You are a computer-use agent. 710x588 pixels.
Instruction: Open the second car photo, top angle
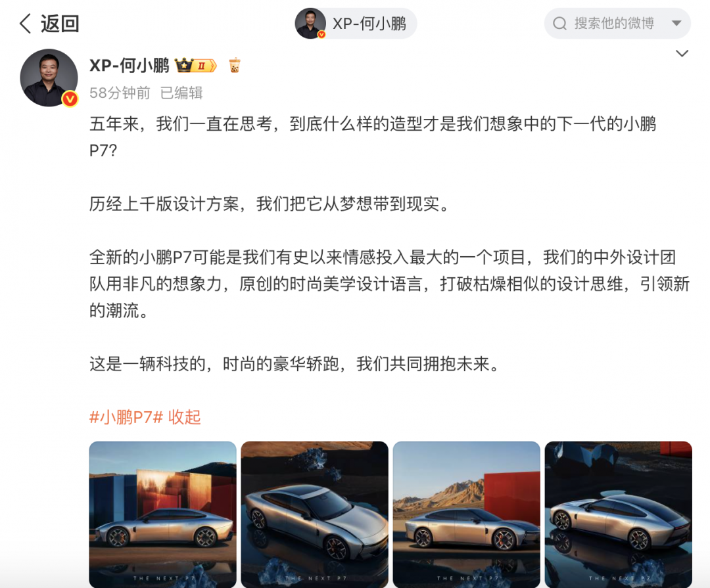coord(315,514)
